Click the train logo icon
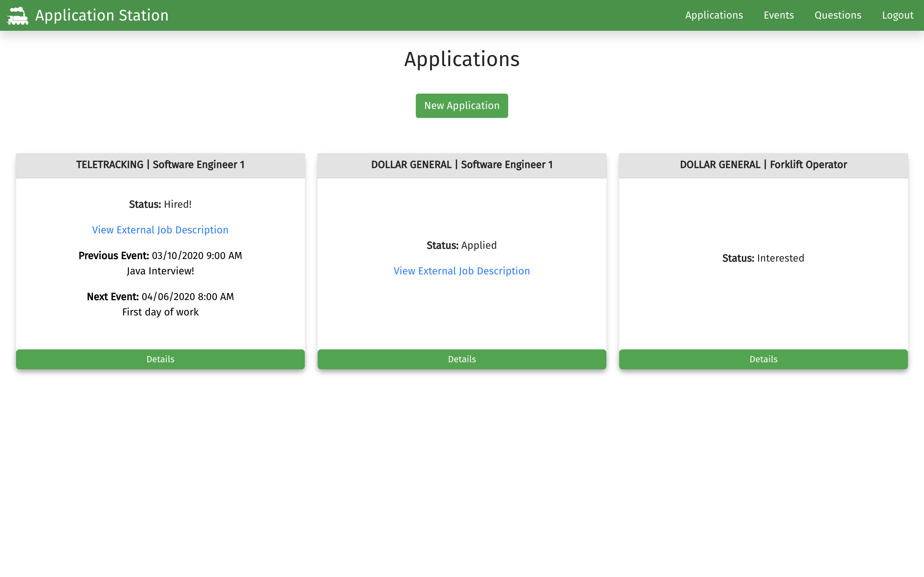The height and width of the screenshot is (577, 924). pos(18,16)
